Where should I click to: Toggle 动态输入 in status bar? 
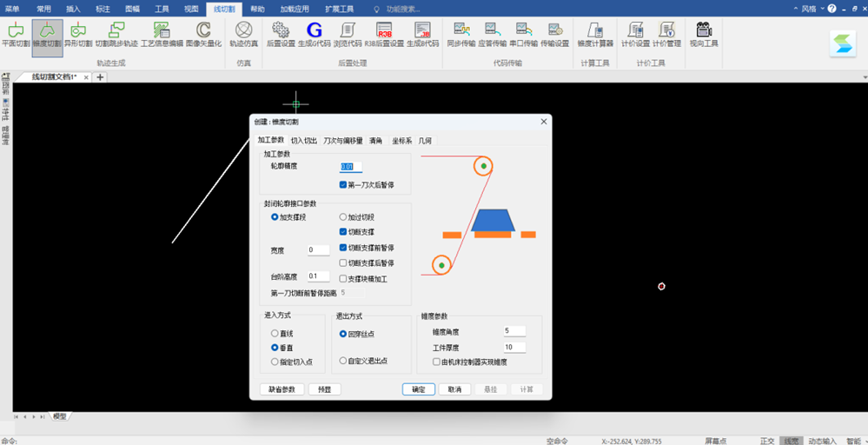(823, 441)
